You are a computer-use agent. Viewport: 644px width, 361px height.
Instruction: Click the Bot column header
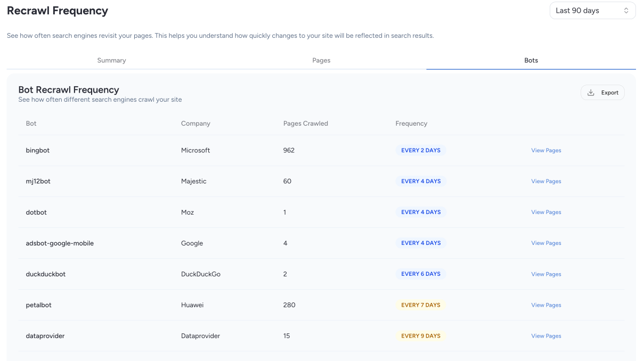tap(31, 124)
